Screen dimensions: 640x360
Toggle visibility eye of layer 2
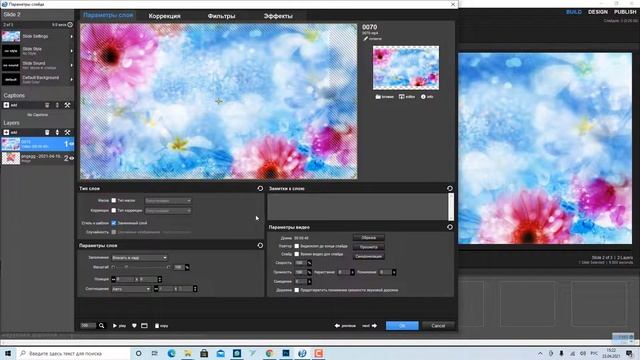point(71,158)
